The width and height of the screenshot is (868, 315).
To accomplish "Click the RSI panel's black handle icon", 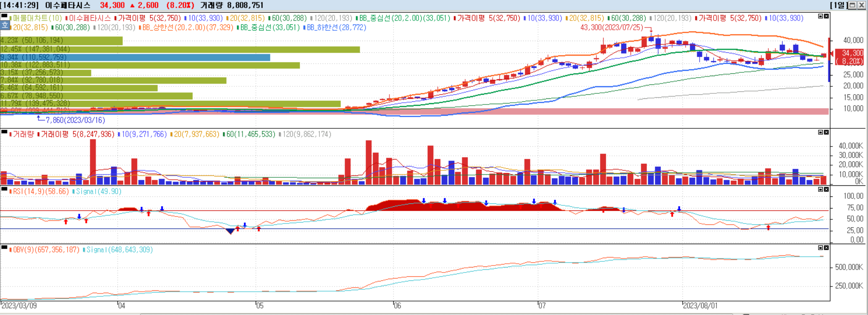I will tap(4, 189).
